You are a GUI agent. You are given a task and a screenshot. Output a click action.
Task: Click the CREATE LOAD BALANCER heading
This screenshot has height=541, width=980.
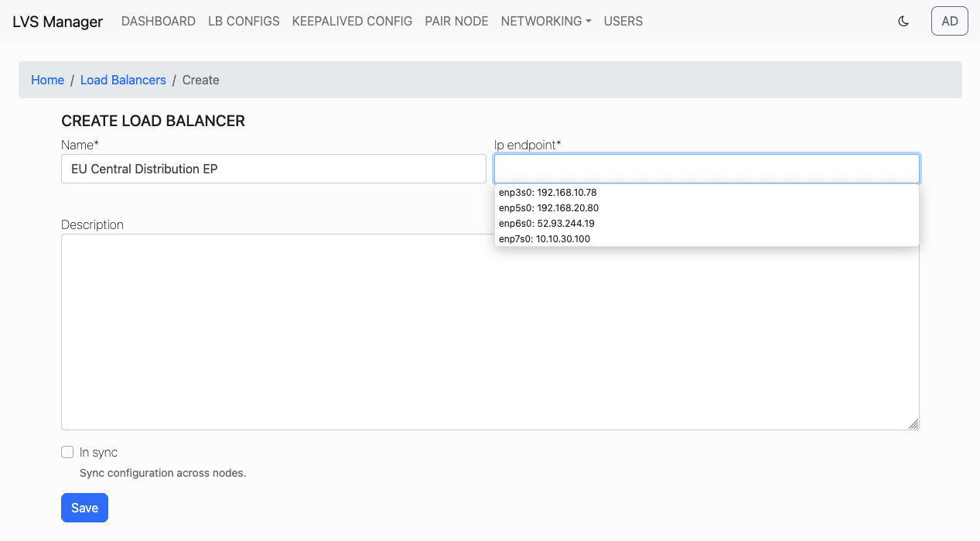tap(153, 121)
